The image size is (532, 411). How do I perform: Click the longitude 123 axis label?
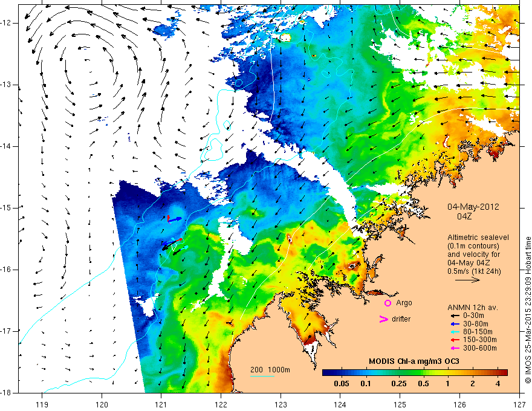281,404
